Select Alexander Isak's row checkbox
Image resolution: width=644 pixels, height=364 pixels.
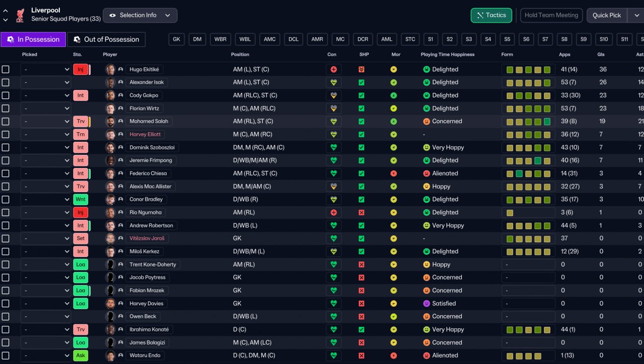tap(6, 82)
